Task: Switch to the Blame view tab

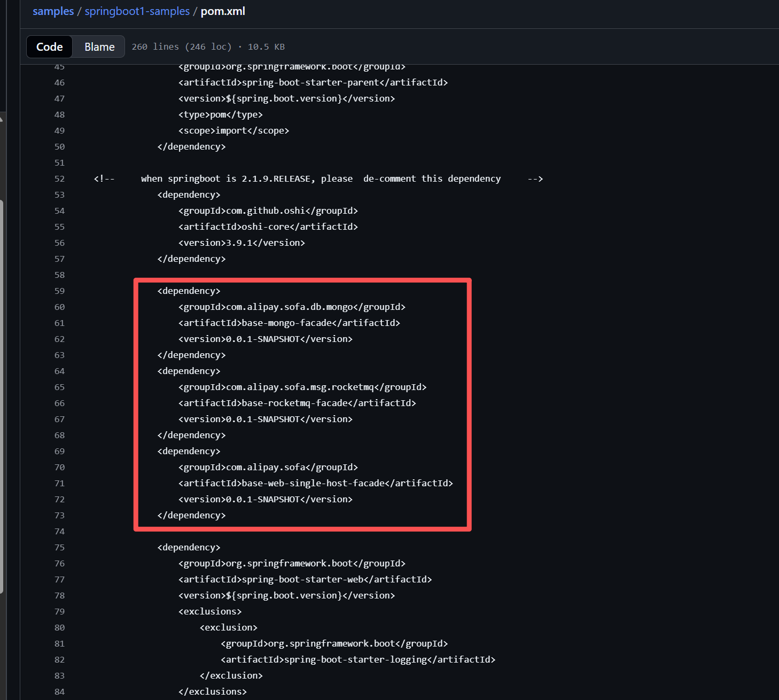Action: [99, 47]
